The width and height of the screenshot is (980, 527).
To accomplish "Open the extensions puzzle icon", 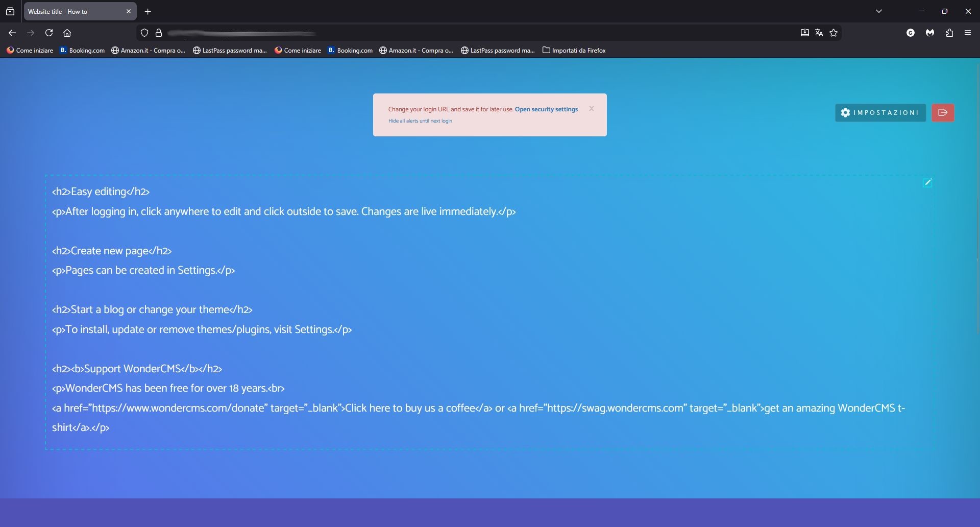I will (949, 33).
